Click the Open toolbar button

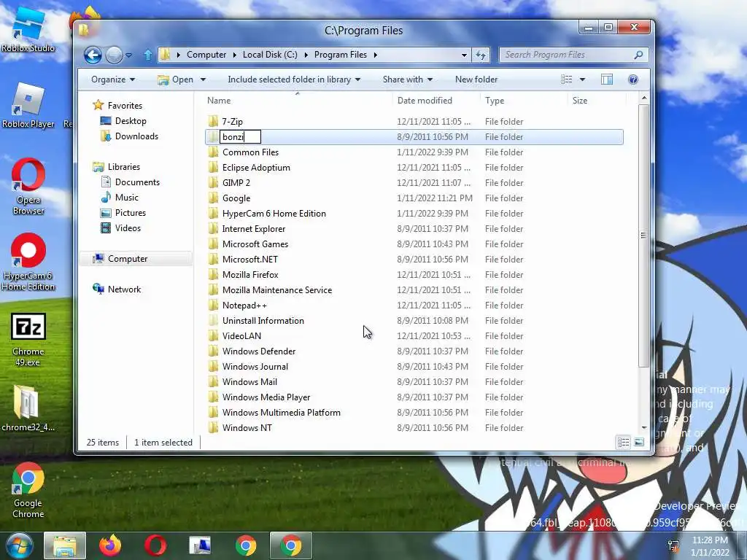click(x=175, y=79)
